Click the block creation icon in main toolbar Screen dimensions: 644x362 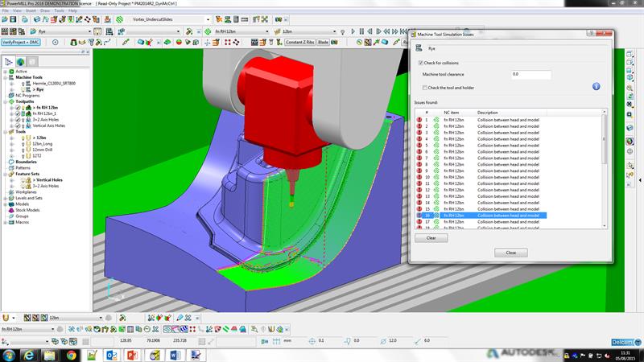tap(37, 19)
